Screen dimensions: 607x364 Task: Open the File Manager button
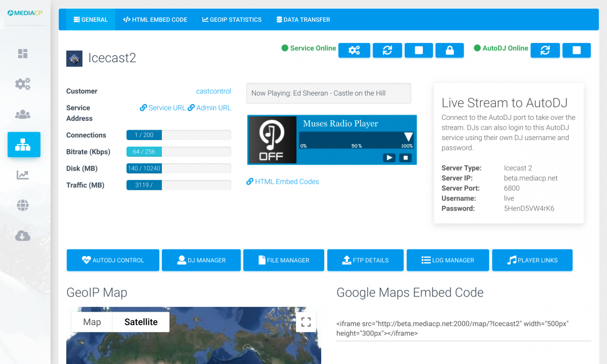[x=284, y=260]
